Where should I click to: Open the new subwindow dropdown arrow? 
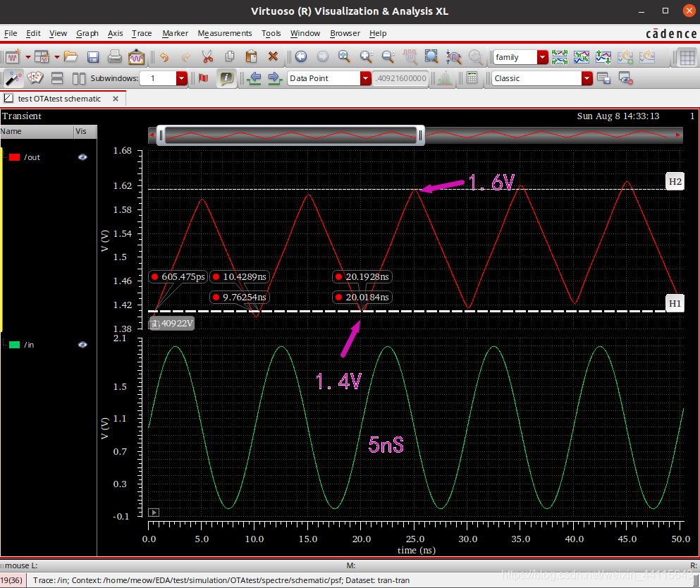[57, 56]
